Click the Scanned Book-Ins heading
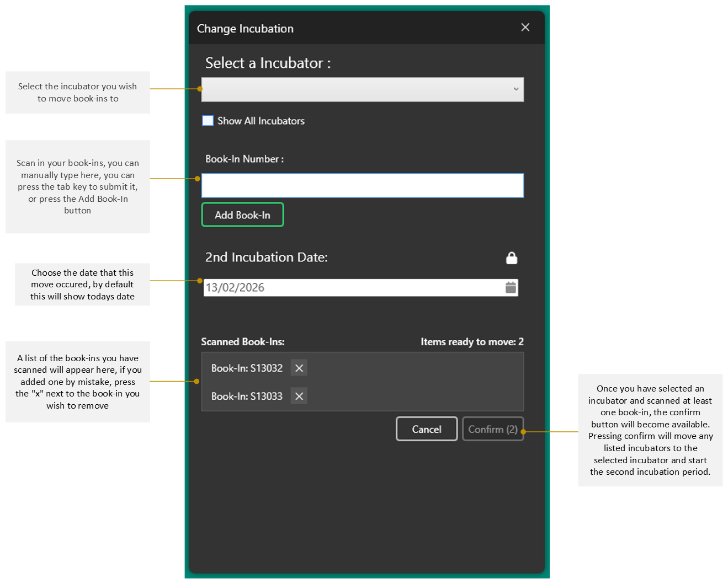This screenshot has height=584, width=728. tap(243, 342)
